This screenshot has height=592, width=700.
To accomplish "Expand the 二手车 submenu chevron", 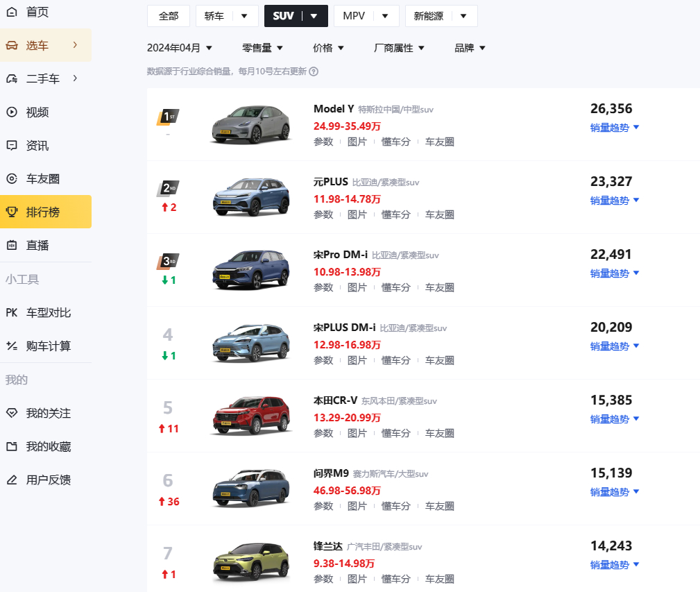I will tap(75, 78).
